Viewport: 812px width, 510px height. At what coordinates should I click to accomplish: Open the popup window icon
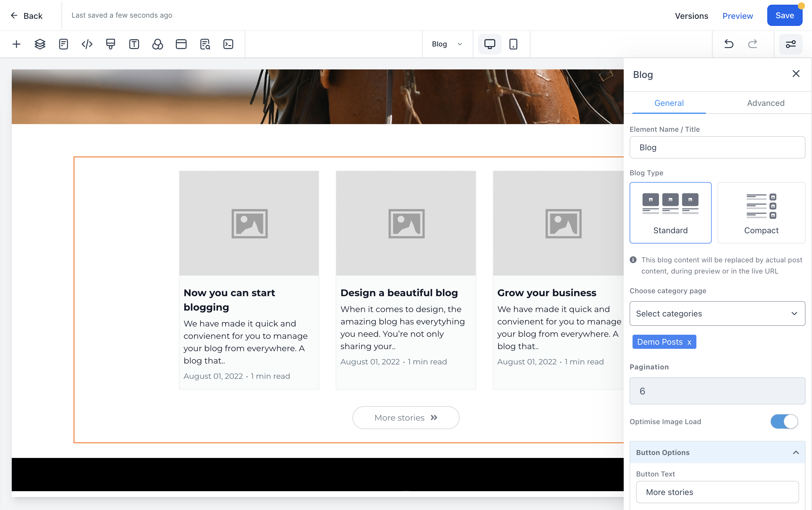point(181,44)
